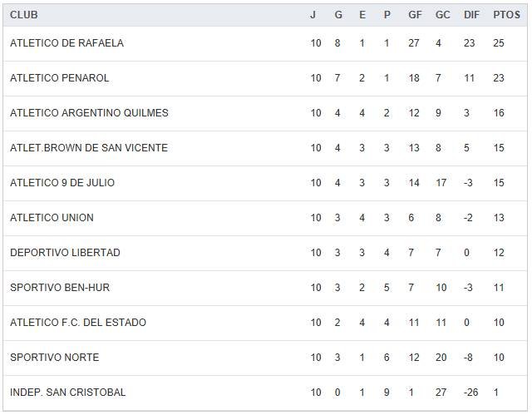Viewport: 532px width, 415px height.
Task: Click the DIF column header
Action: click(471, 15)
